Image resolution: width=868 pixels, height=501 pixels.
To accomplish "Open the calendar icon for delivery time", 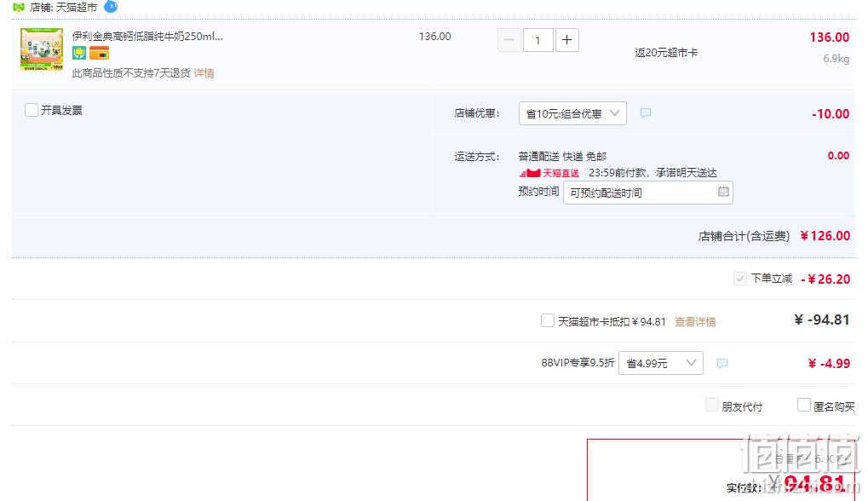I will click(x=723, y=192).
